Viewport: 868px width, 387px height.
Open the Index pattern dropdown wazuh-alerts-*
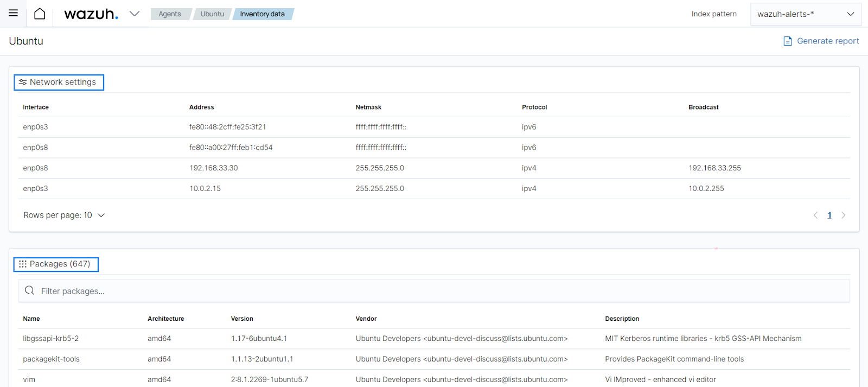[x=806, y=14]
